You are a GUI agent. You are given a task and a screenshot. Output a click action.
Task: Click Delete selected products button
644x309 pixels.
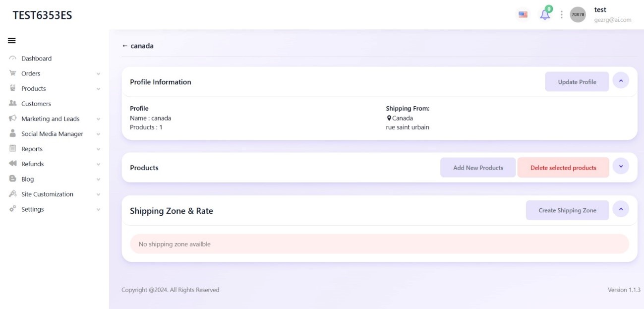[563, 168]
